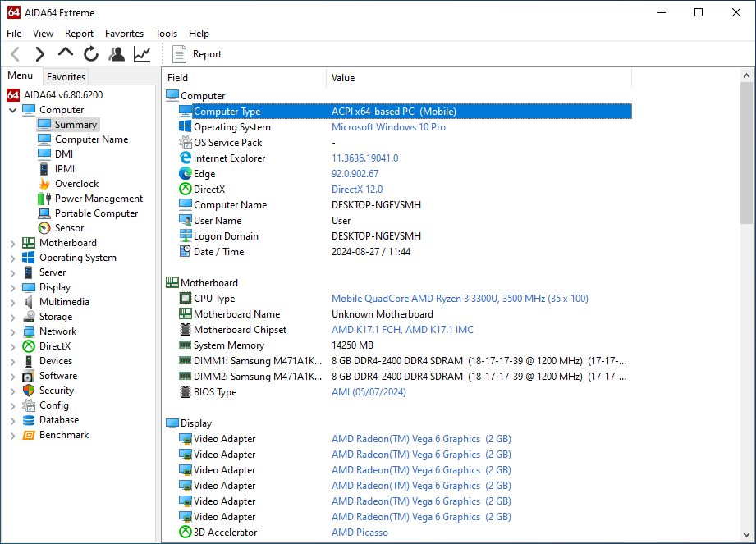Screen dimensions: 756x544
Task: Collapse the Computer tree node
Action: pyautogui.click(x=13, y=110)
